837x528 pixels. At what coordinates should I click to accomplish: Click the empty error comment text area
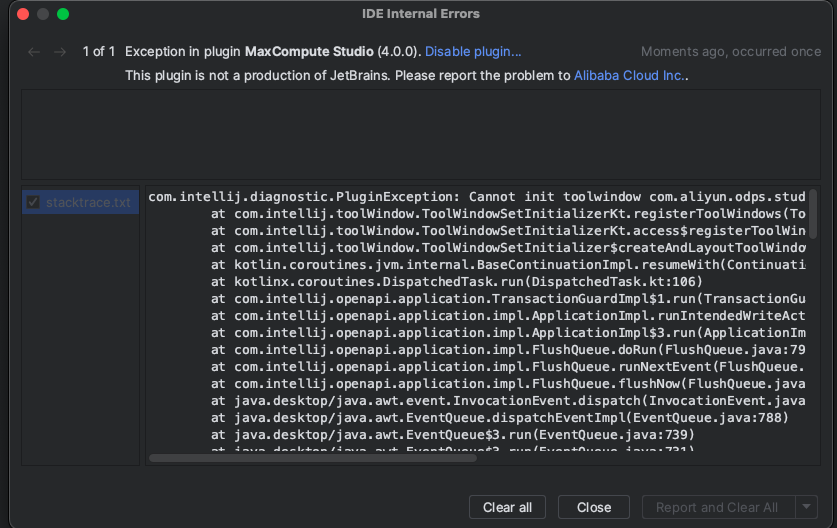pos(421,134)
